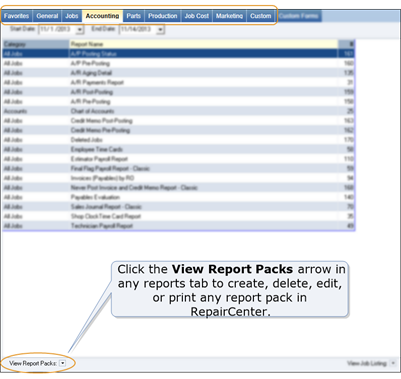401x379 pixels.
Task: Select the Chart of Accounts report
Action: (178, 111)
